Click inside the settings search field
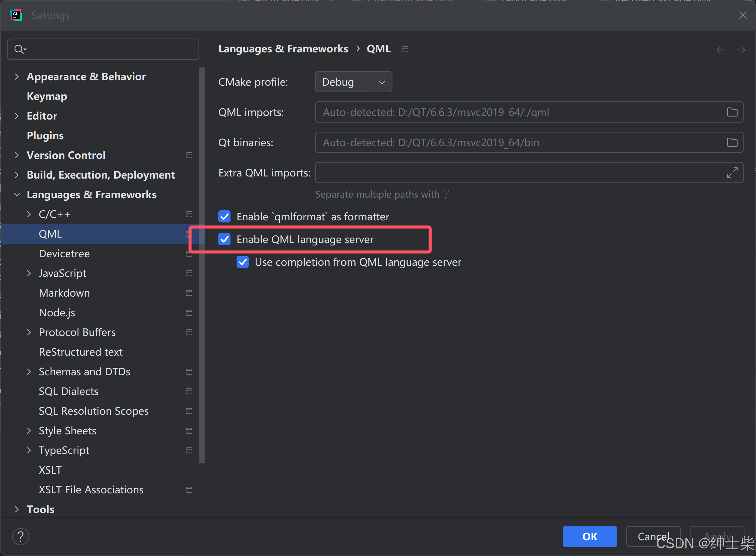756x556 pixels. coord(101,49)
